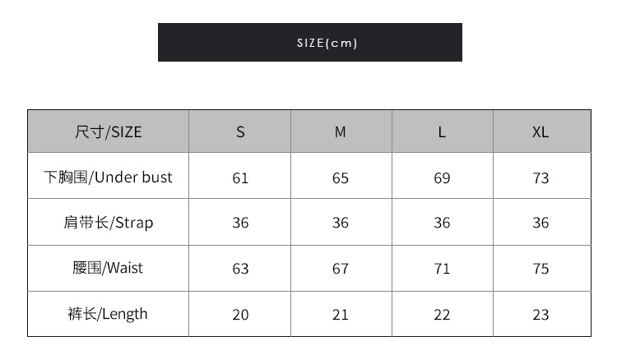Screen dimensions: 617x364
Task: Choose the XL size column header
Action: click(x=540, y=131)
